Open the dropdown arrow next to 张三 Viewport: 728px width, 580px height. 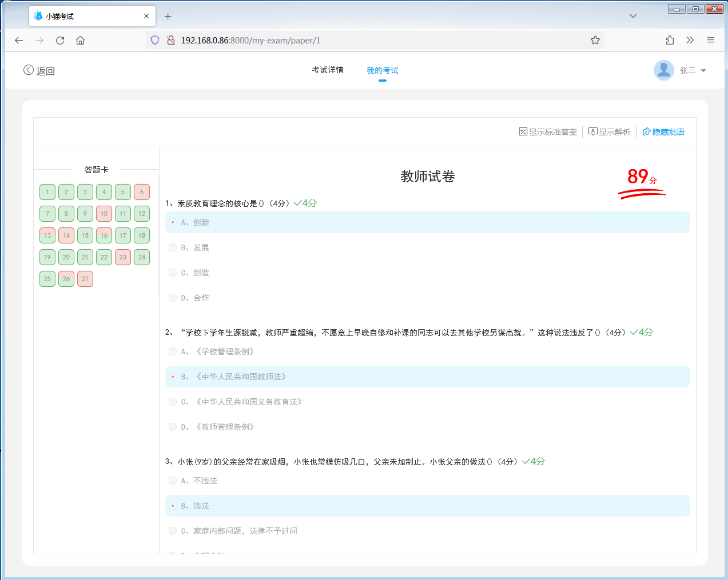coord(703,70)
